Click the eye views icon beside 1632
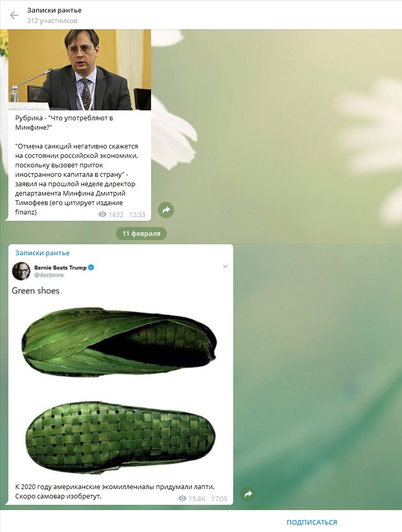Screen dimensions: 402x532 pos(102,214)
